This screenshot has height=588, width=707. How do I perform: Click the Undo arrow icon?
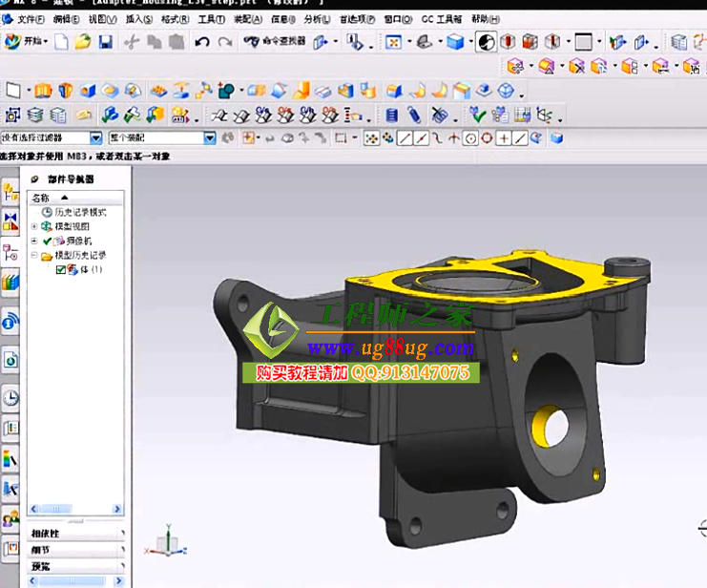tap(202, 42)
